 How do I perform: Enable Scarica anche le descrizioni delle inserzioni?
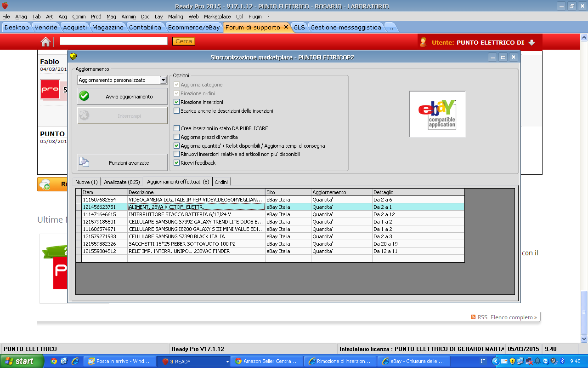[177, 111]
